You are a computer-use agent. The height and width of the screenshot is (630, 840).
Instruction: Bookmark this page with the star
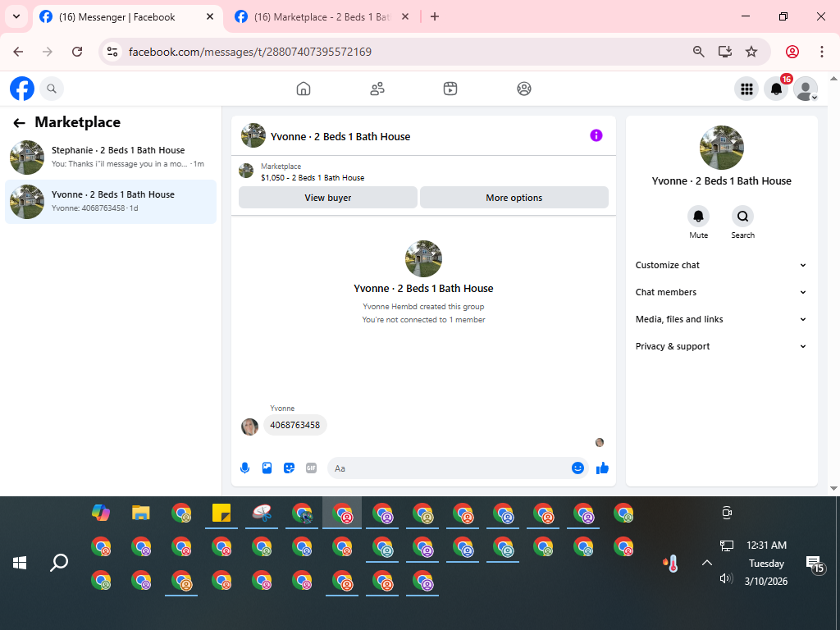click(x=751, y=52)
